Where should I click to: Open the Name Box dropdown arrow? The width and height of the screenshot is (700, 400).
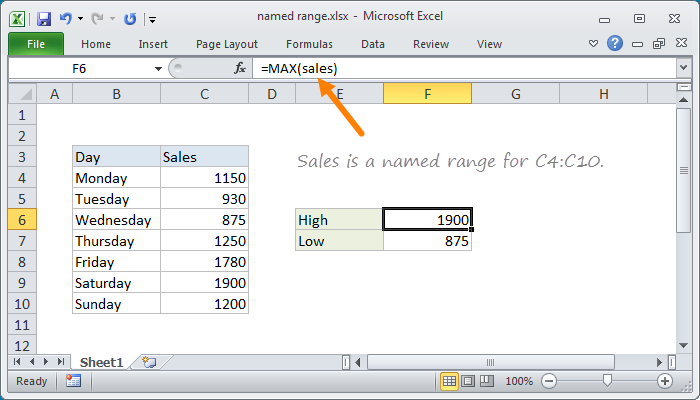158,68
